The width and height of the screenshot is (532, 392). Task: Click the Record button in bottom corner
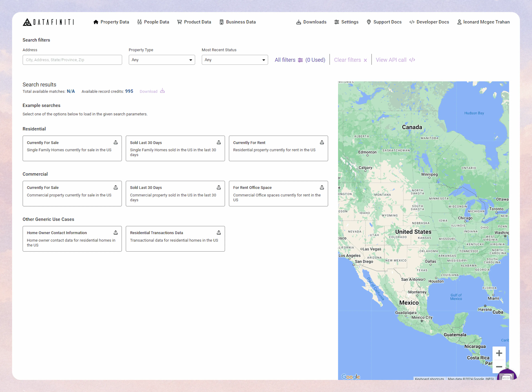coord(507,377)
